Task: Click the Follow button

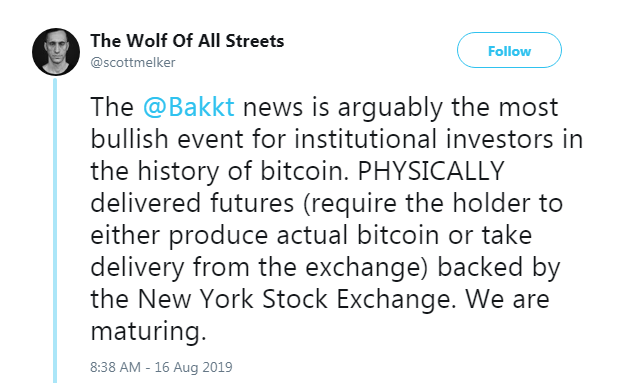Action: point(509,50)
